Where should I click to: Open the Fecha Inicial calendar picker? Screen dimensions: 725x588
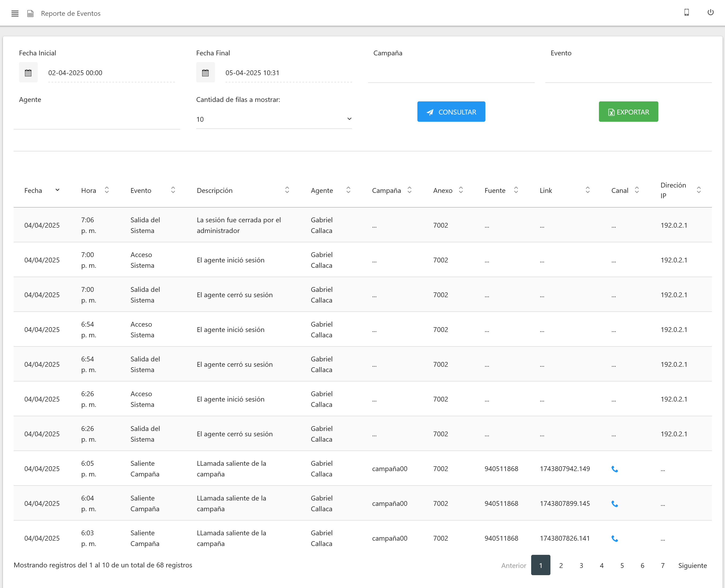[x=28, y=72]
